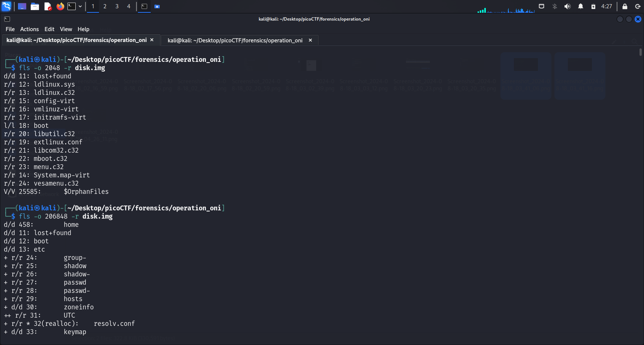Launch Firefox from the panel

tap(60, 6)
